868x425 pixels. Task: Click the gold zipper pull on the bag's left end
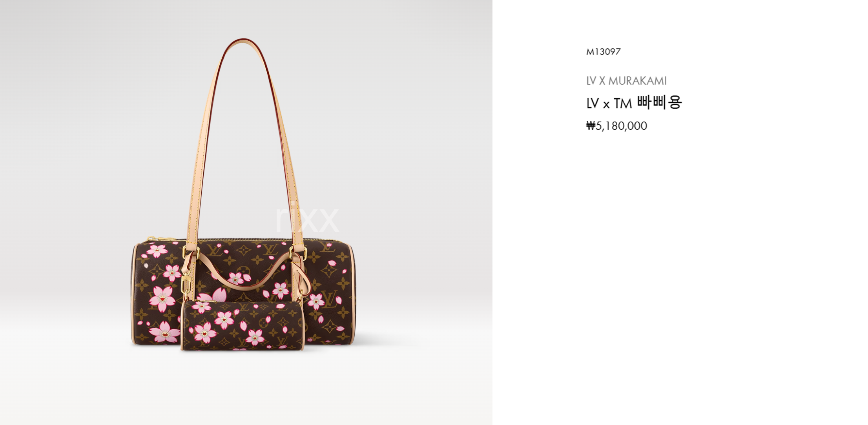(x=151, y=238)
